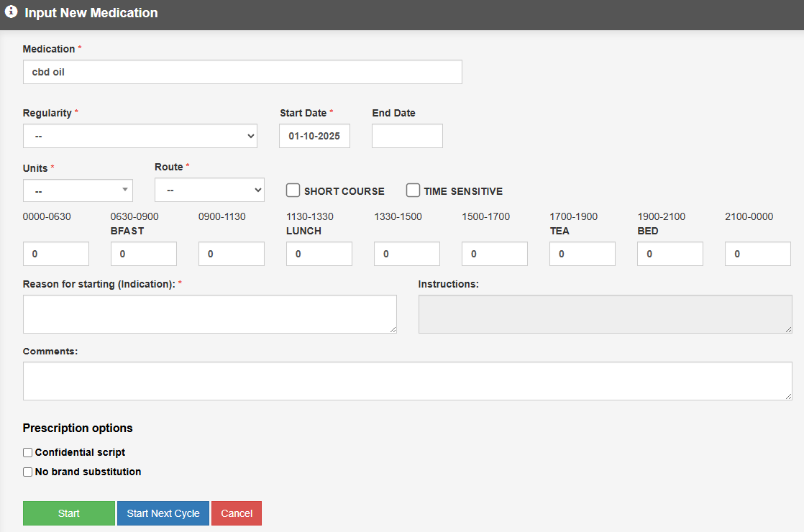Focus the Reason for starting text area
Viewport: 804px width, 532px height.
coord(209,314)
